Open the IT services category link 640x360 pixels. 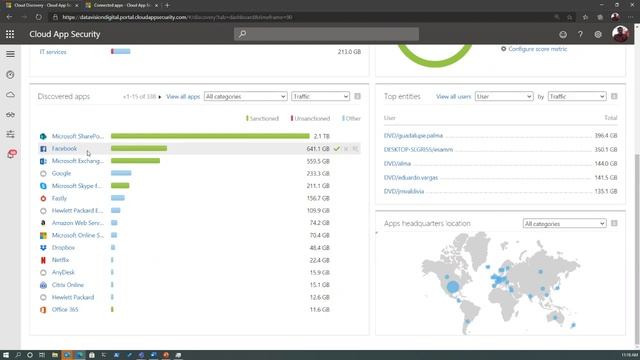coord(53,52)
